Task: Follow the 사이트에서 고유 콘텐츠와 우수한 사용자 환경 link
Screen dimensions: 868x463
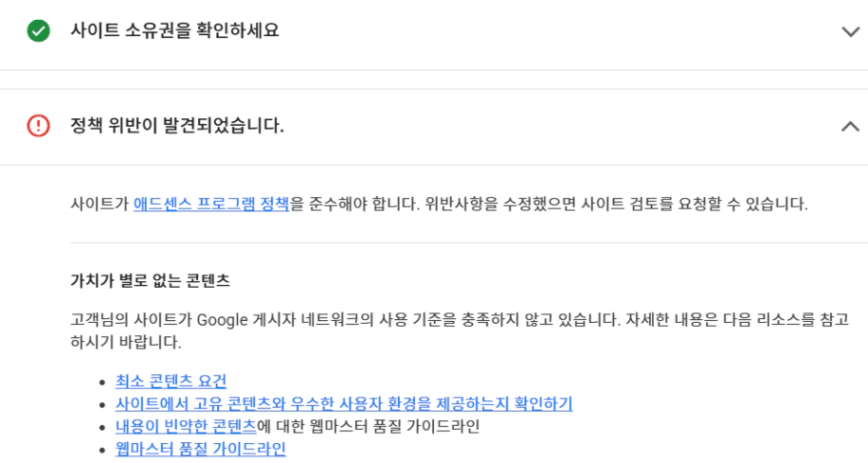Action: tap(344, 404)
